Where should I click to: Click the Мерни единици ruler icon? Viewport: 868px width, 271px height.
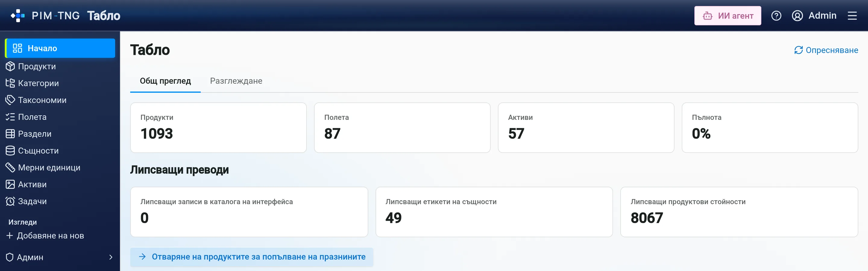tap(10, 167)
